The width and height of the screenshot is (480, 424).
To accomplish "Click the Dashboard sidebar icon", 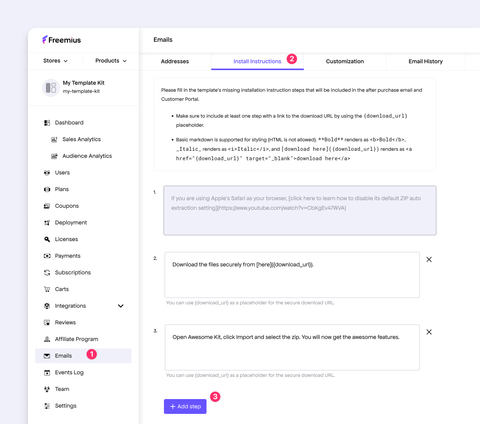I will [47, 123].
